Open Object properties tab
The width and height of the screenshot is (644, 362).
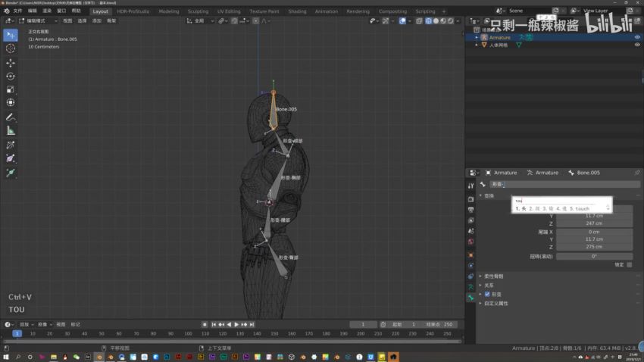(470, 255)
